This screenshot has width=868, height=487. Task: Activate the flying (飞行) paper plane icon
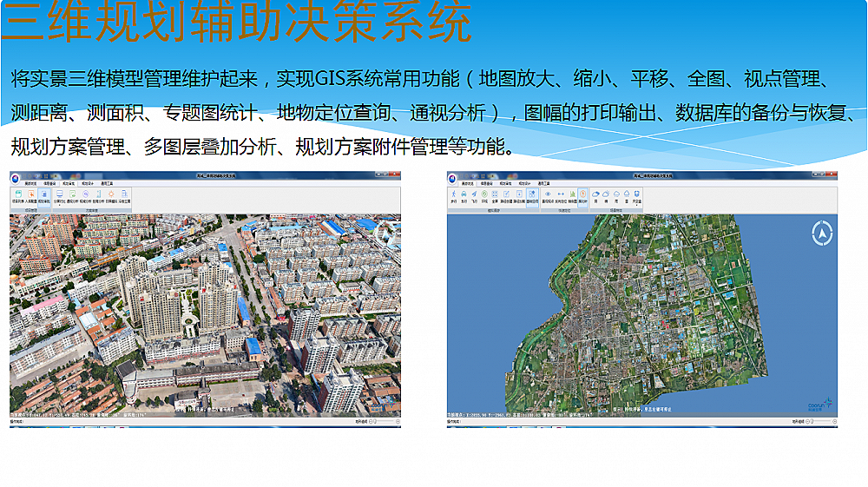pyautogui.click(x=475, y=196)
